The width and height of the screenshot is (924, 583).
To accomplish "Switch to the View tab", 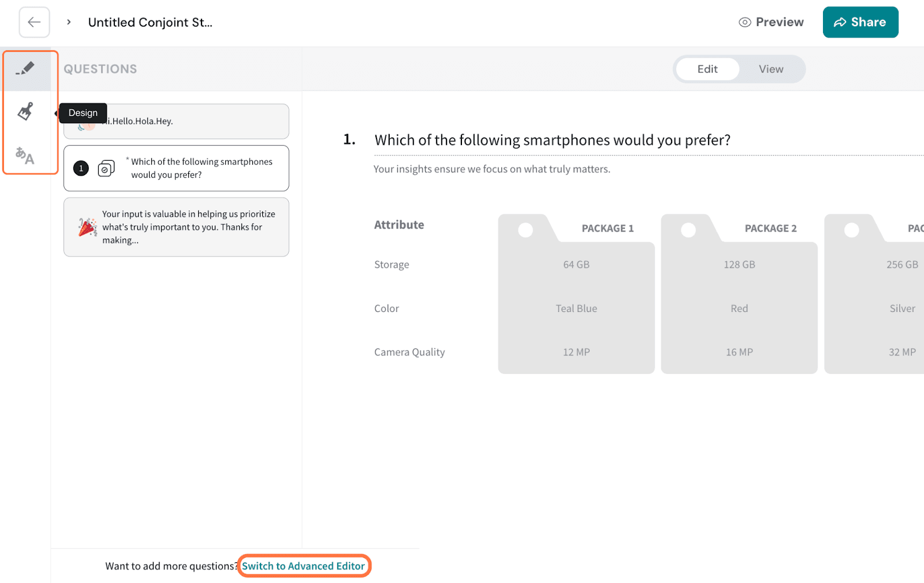I will click(x=770, y=69).
